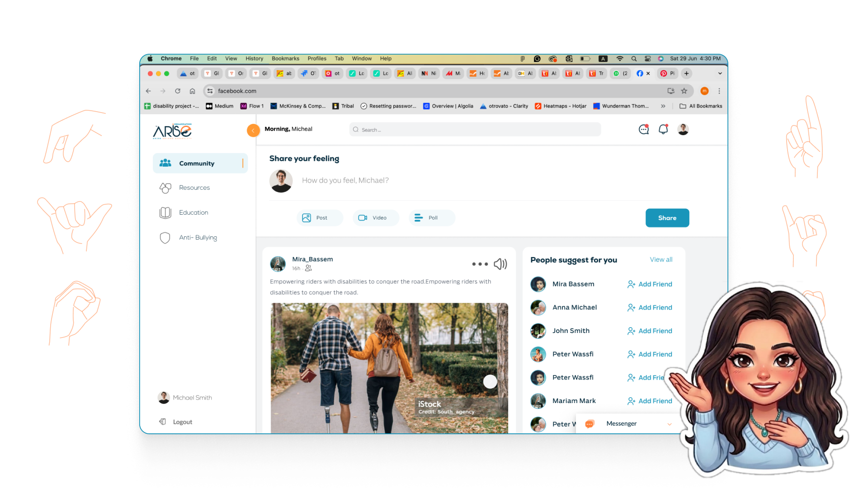Screen dimensions: 868x488
Task: Click the browser home icon
Action: (x=192, y=91)
